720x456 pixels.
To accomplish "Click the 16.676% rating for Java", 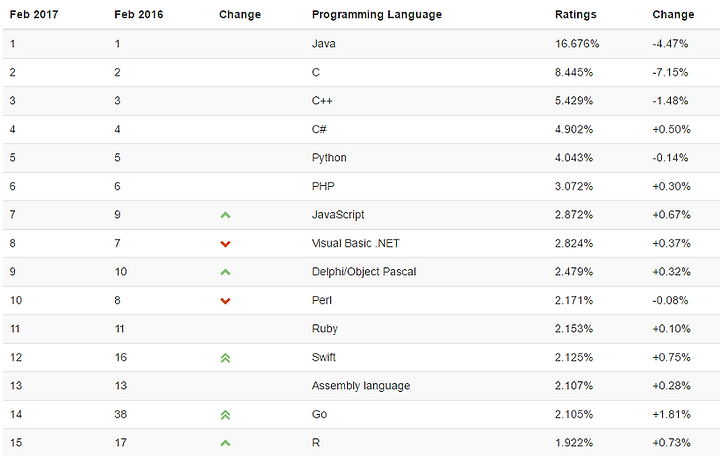I will [577, 44].
